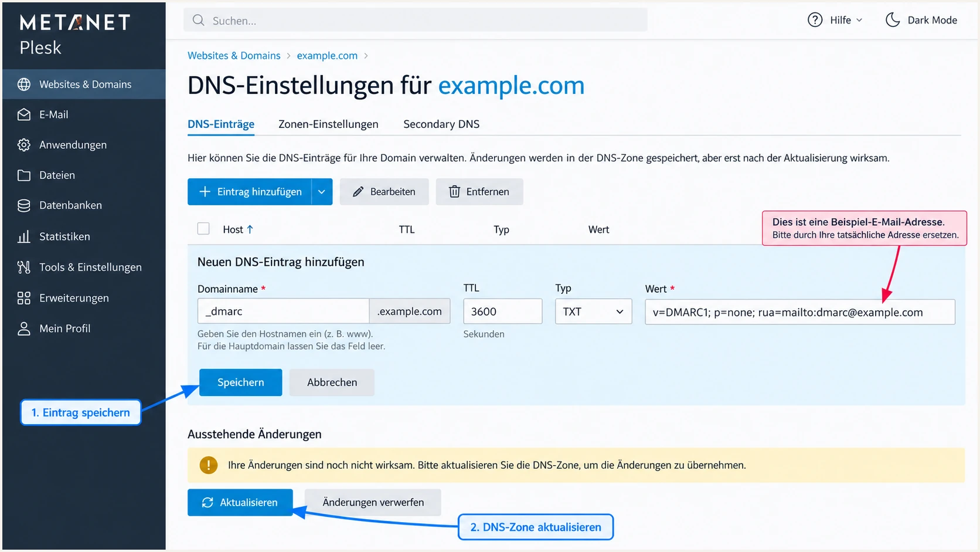Image resolution: width=980 pixels, height=552 pixels.
Task: Sort by Host column arrow
Action: [x=250, y=229]
